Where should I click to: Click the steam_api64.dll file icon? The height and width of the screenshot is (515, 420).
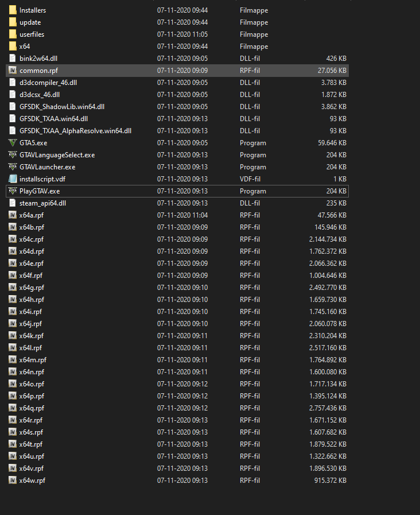(13, 203)
